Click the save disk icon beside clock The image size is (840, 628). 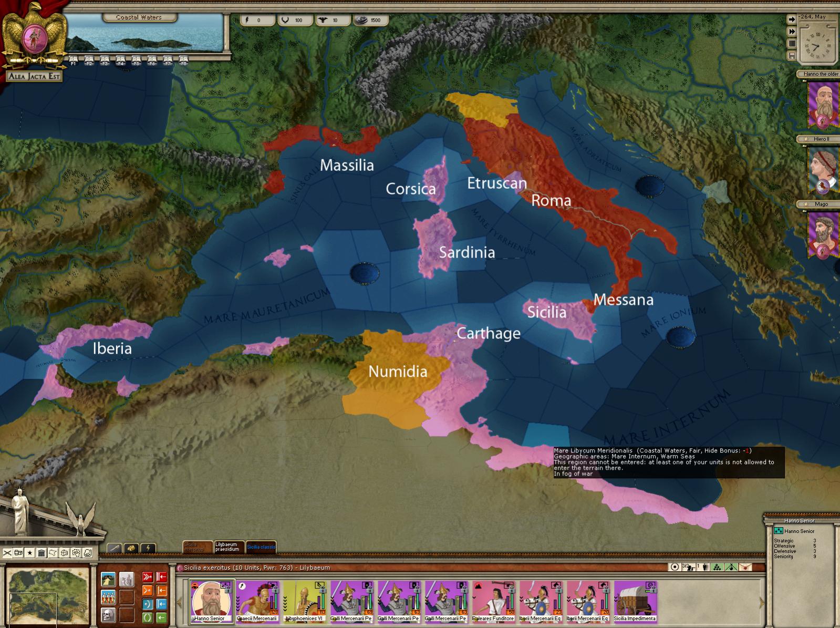pos(792,56)
